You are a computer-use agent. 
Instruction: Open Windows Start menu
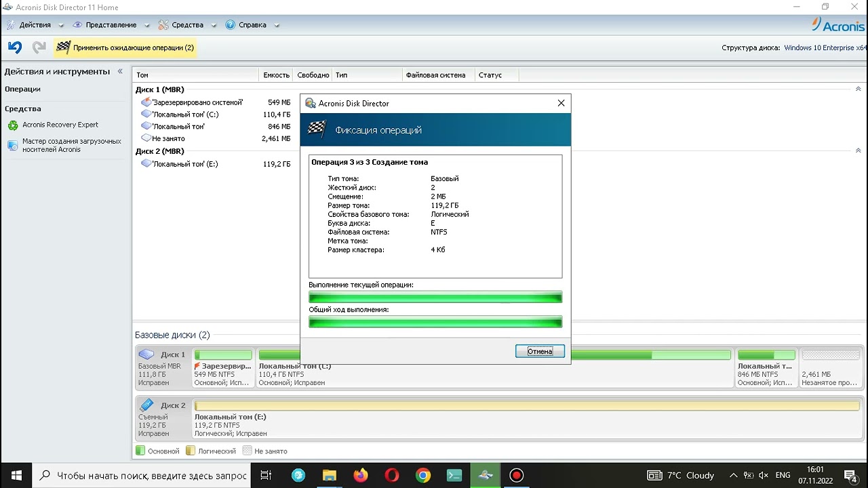[16, 475]
